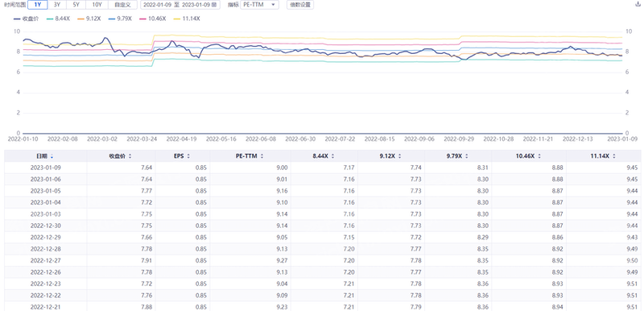Switch to the 5Y time range
The image size is (644, 311).
[x=76, y=5]
